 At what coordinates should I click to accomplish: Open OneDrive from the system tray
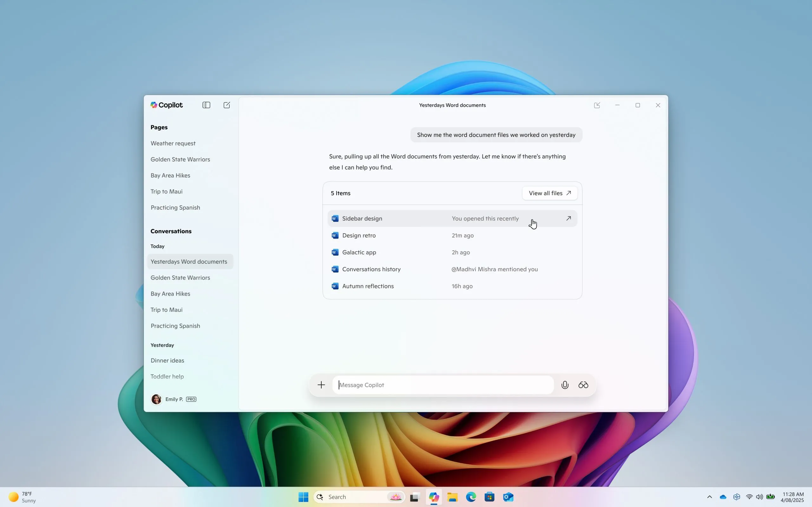click(x=723, y=497)
